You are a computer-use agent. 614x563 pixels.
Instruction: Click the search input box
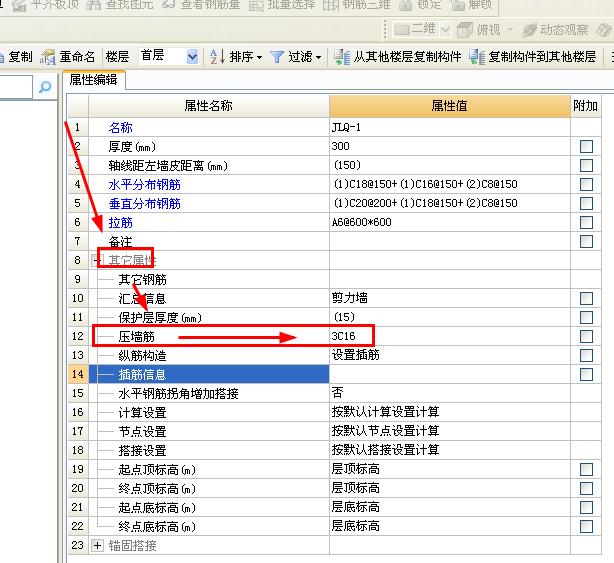pos(16,87)
